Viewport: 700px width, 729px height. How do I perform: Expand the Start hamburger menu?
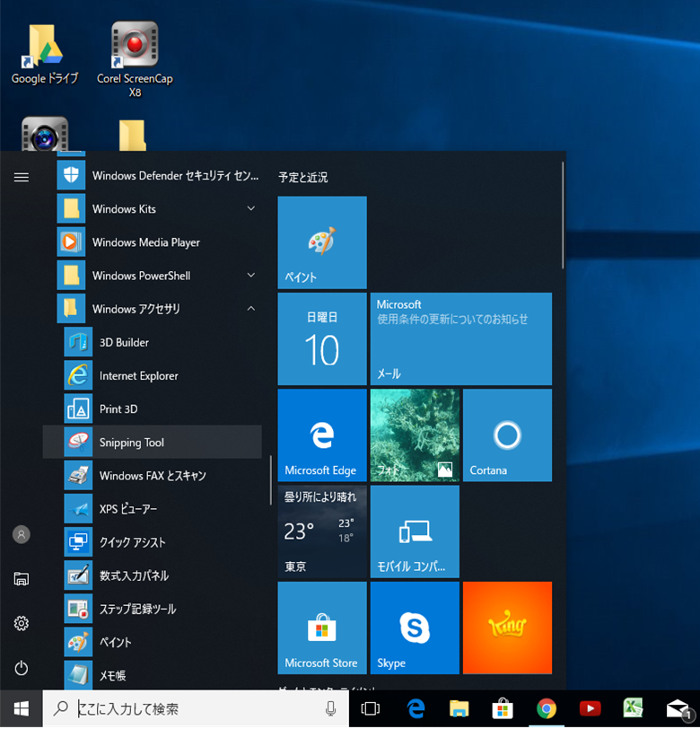coord(22,177)
